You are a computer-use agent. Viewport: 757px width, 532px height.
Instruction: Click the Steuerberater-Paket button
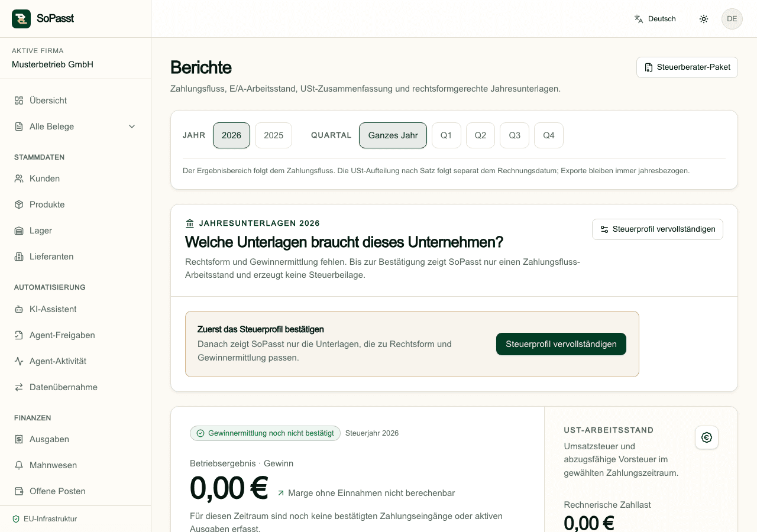click(x=687, y=67)
